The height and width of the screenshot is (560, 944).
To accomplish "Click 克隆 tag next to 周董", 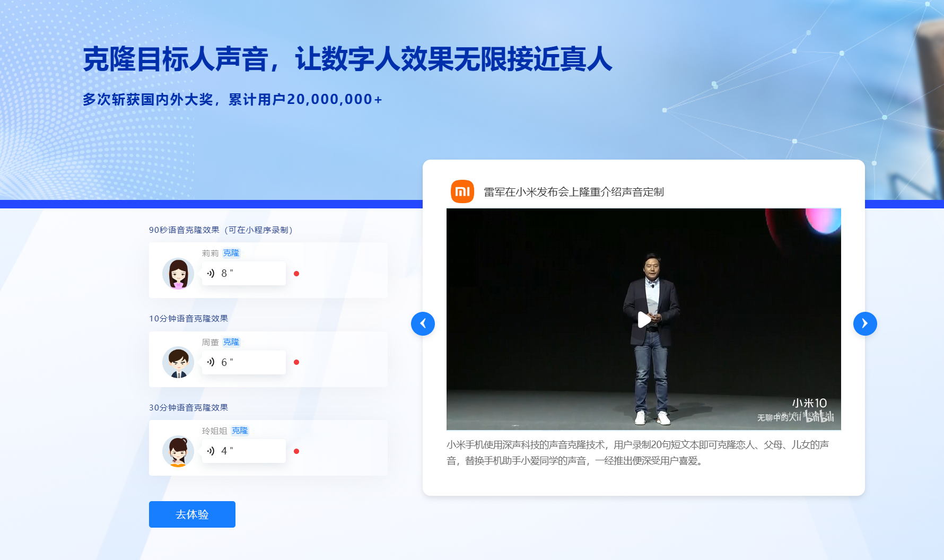I will [x=231, y=342].
